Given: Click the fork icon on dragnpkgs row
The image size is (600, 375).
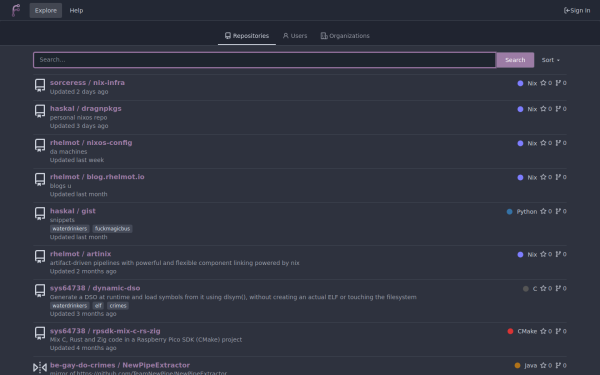Looking at the screenshot, I should click(x=558, y=109).
